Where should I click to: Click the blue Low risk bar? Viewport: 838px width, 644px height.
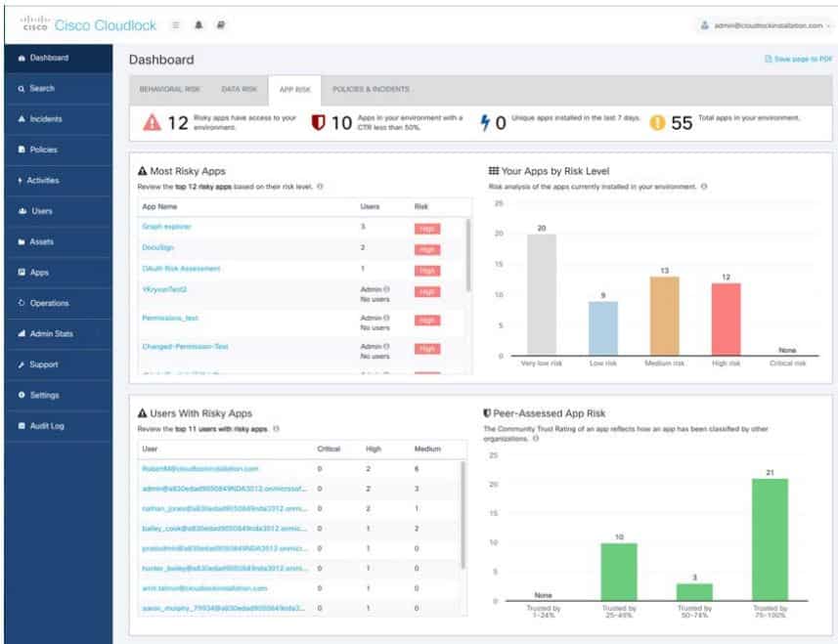coord(603,328)
